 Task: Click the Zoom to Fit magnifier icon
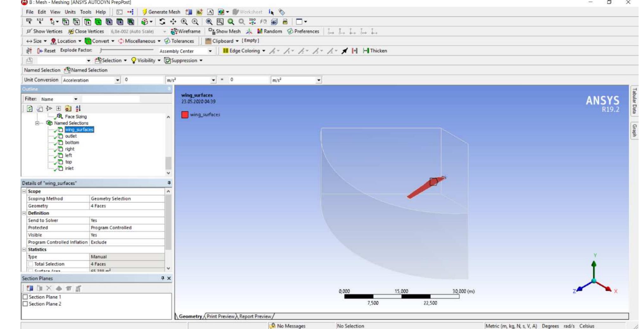point(209,22)
